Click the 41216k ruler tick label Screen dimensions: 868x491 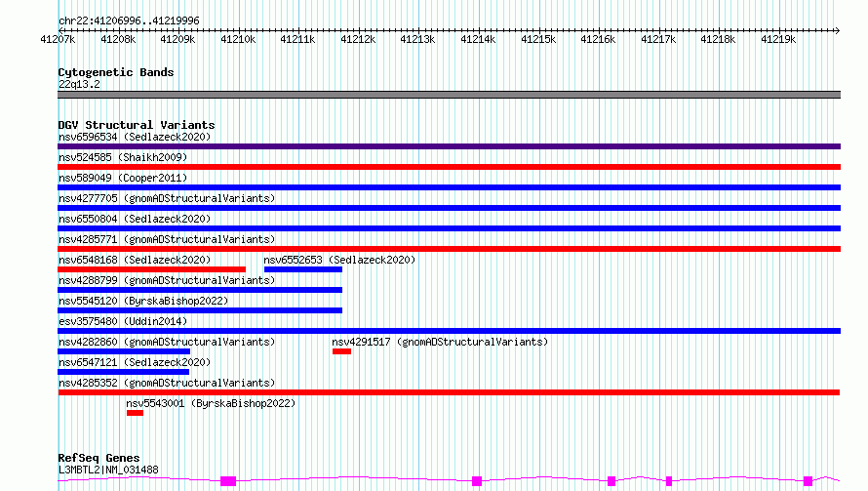pyautogui.click(x=599, y=39)
